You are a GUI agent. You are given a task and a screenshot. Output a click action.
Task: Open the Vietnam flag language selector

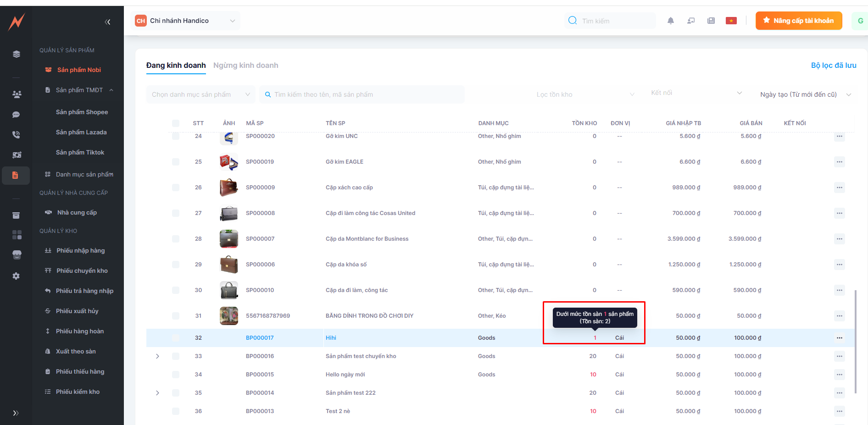[731, 21]
